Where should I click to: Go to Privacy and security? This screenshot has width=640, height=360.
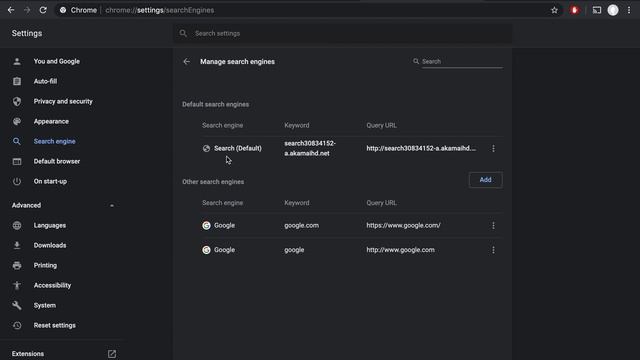63,101
